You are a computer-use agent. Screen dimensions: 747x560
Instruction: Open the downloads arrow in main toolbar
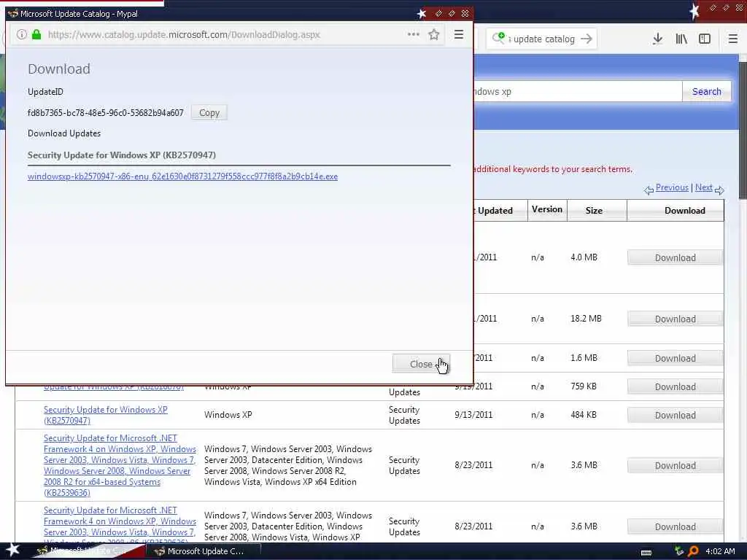click(x=657, y=39)
